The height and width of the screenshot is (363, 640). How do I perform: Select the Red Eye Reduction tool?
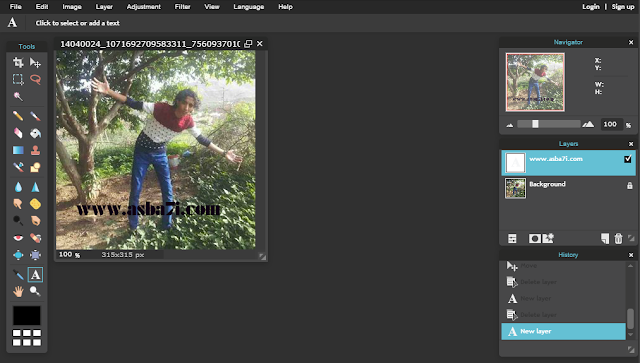pos(18,238)
